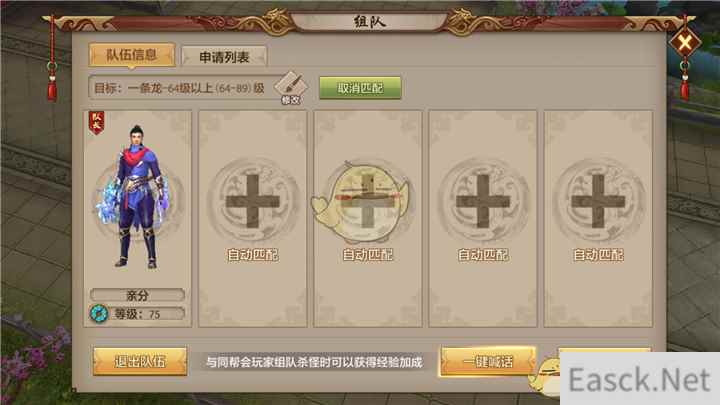Image resolution: width=720 pixels, height=405 pixels.
Task: Click the red 队长 captain badge
Action: [x=96, y=123]
